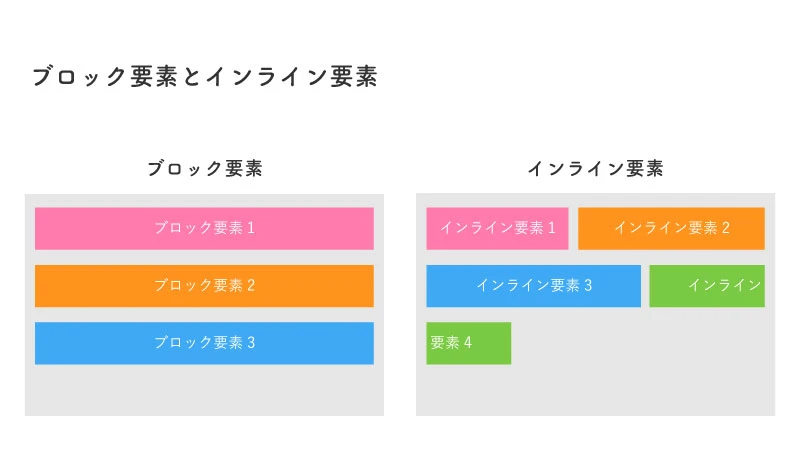Click empty gray area below ブロック要素 3
Screen dimensions: 800x450
pyautogui.click(x=204, y=390)
